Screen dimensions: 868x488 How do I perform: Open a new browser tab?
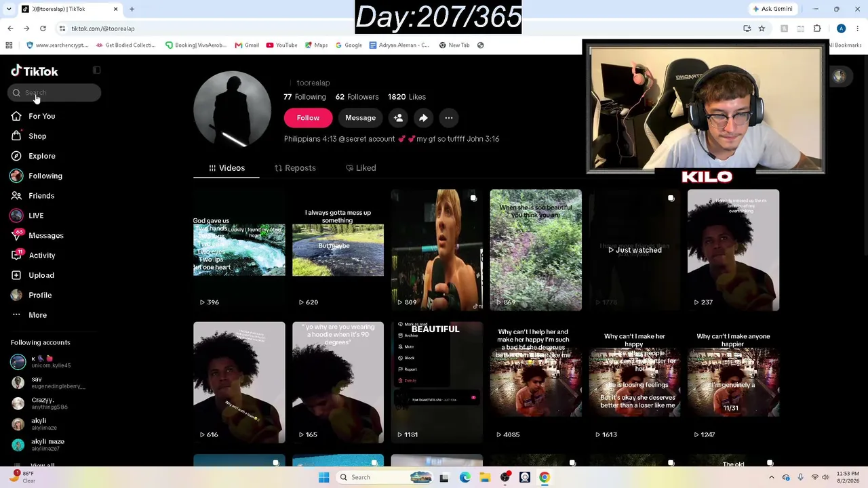(x=132, y=9)
